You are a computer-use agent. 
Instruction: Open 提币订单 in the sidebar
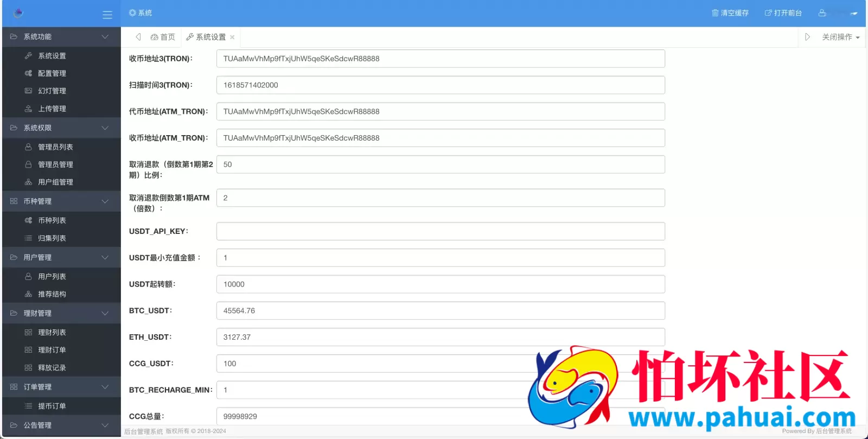(52, 406)
